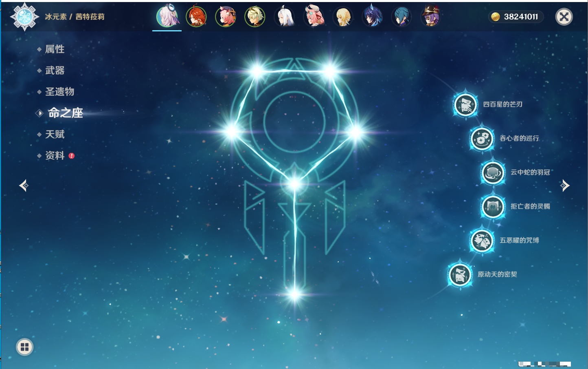Screen dimensions: 588x369
Task: Open the 资料 profile menu
Action: coord(55,155)
